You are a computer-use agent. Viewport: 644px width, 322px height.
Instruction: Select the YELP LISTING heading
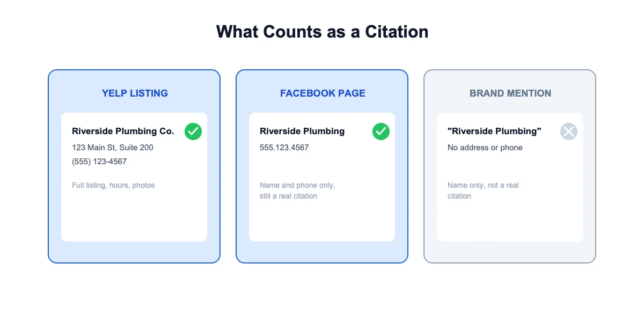click(x=135, y=93)
